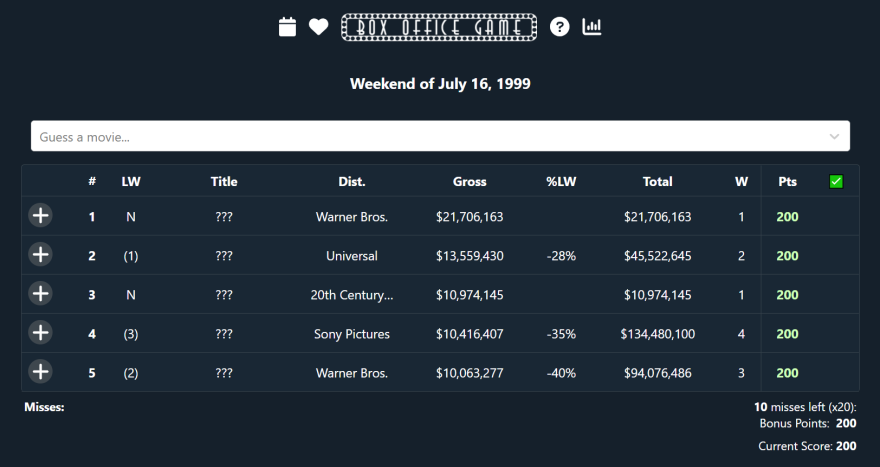Viewport: 880px width, 467px height.
Task: Open the question mark help icon
Action: click(x=560, y=27)
